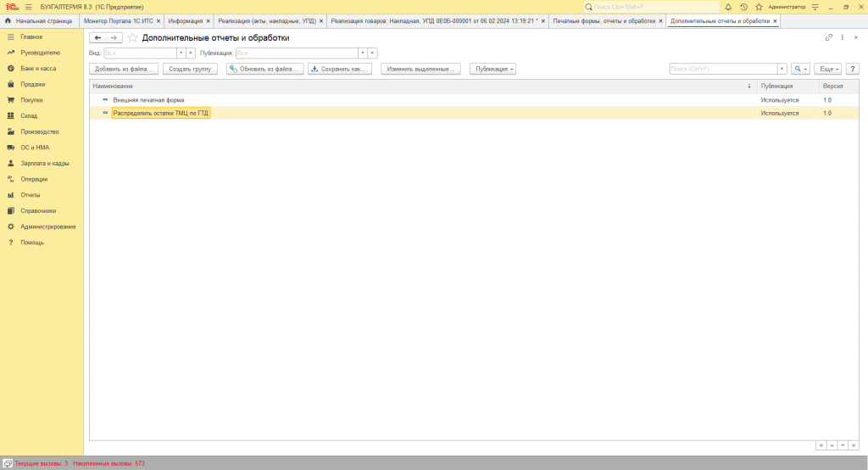Open the Публикация toolbar dropdown button
The width and height of the screenshot is (868, 470).
[492, 70]
